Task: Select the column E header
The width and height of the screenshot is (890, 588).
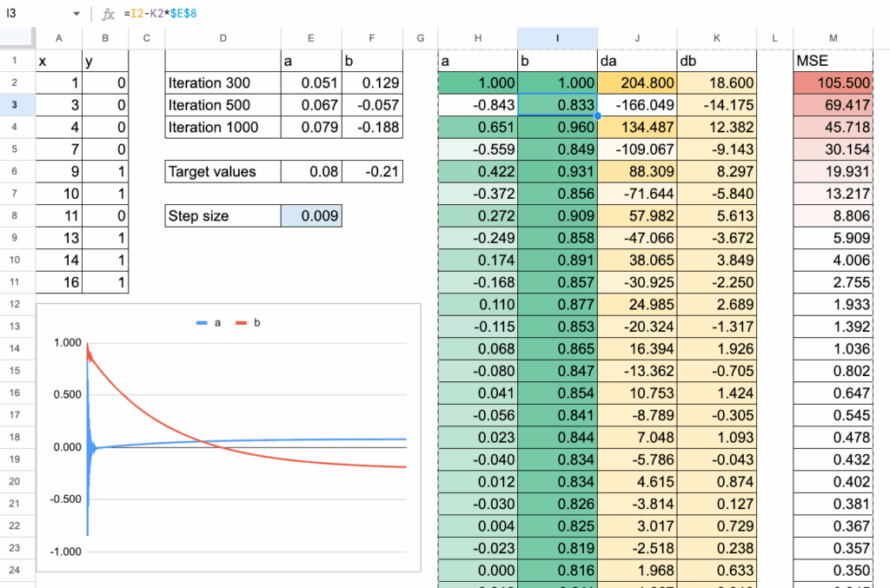Action: (311, 38)
